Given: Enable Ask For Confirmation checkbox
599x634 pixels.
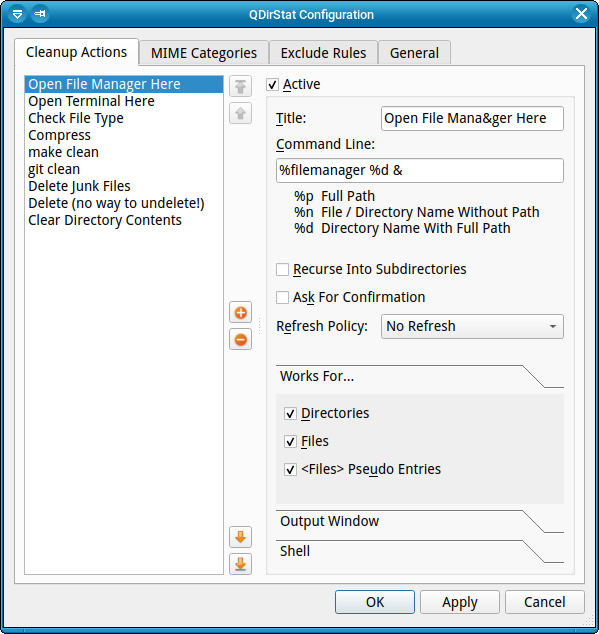Looking at the screenshot, I should coord(282,297).
